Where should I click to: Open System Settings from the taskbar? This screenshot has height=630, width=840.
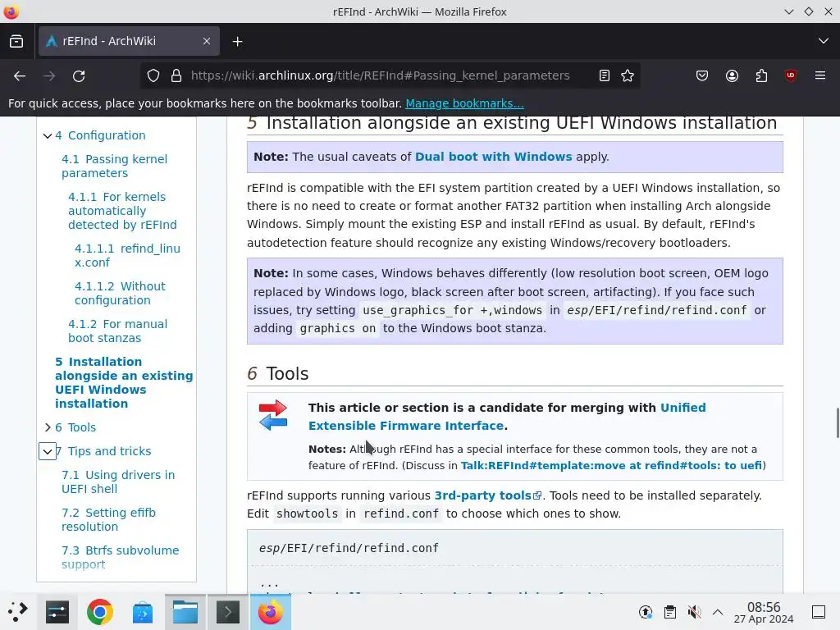click(x=57, y=612)
